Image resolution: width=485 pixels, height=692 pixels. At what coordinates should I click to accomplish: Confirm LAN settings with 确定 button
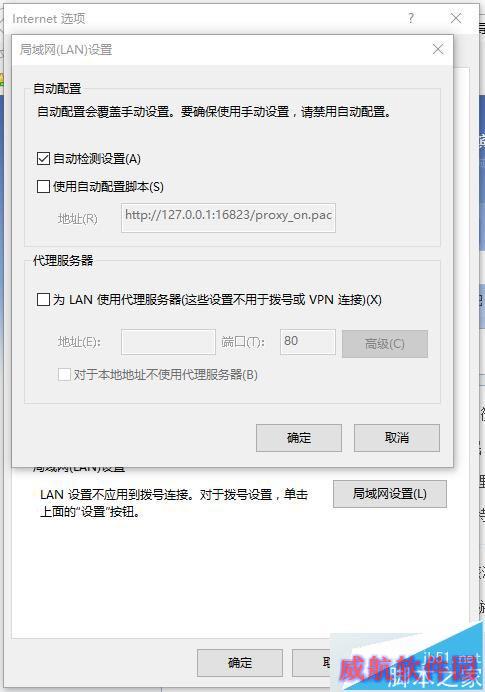pos(299,438)
